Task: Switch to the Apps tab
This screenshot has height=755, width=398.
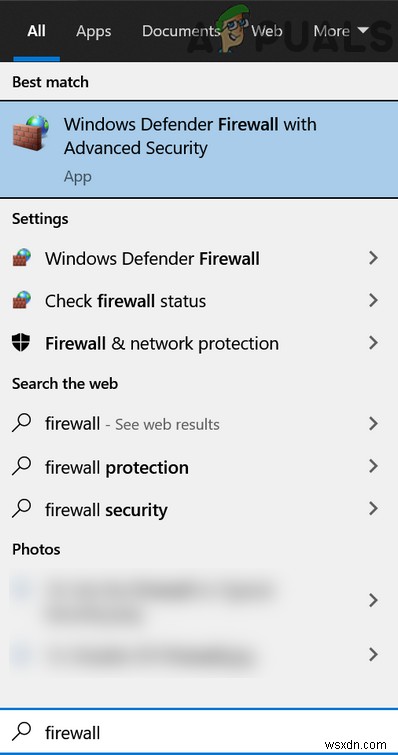Action: tap(93, 31)
